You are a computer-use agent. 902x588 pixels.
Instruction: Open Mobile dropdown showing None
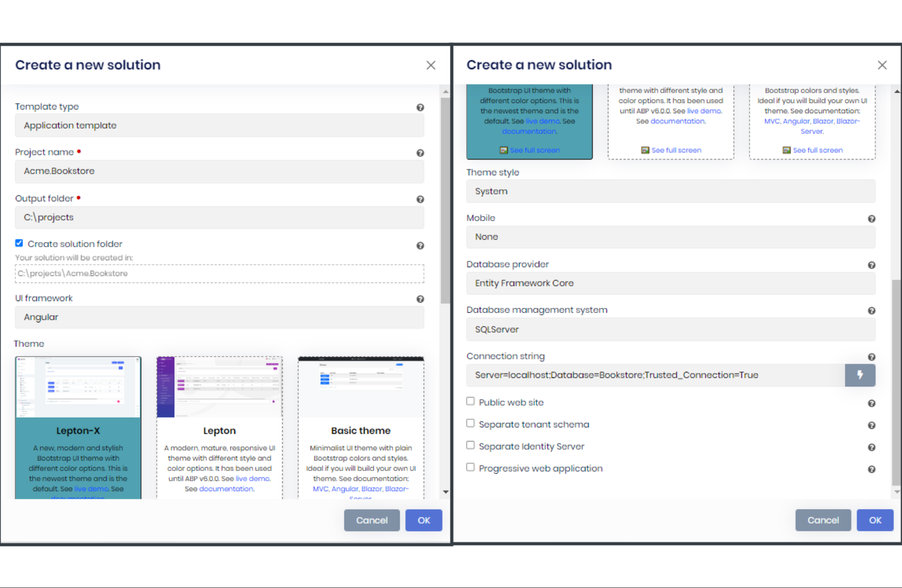tap(671, 237)
